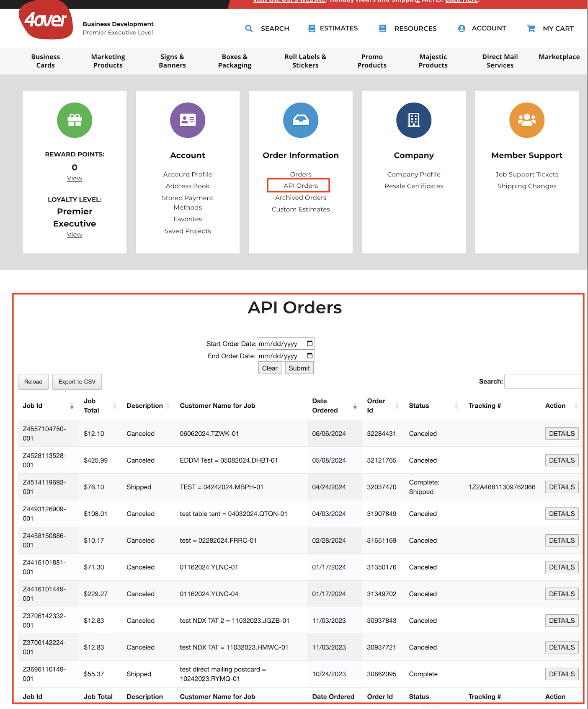This screenshot has width=588, height=709.
Task: Click the Account user profile icon in header
Action: tap(462, 28)
